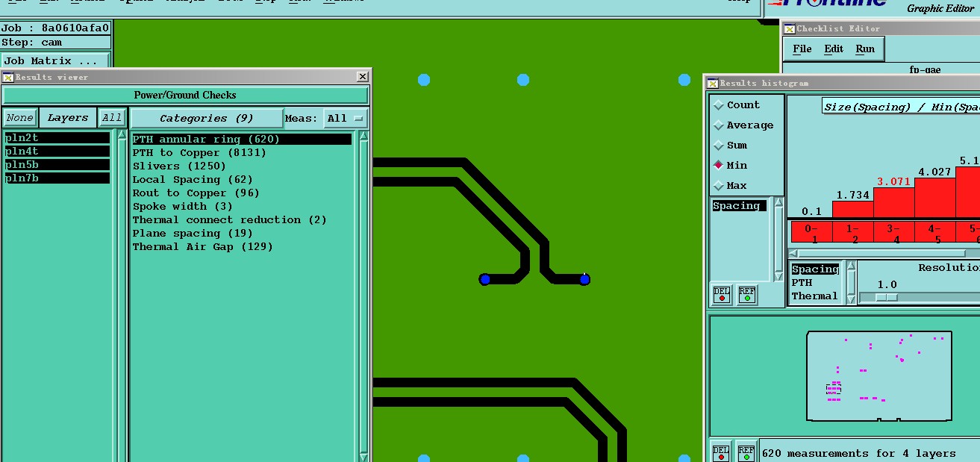Click the DEL icon next to the measurements status

(x=721, y=452)
